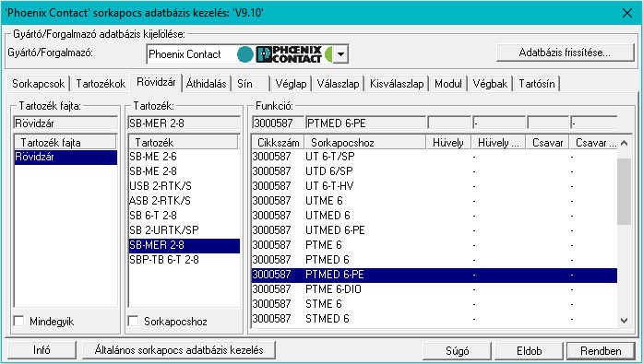643x364 pixels.
Task: Click the Súgó help button
Action: pyautogui.click(x=457, y=351)
